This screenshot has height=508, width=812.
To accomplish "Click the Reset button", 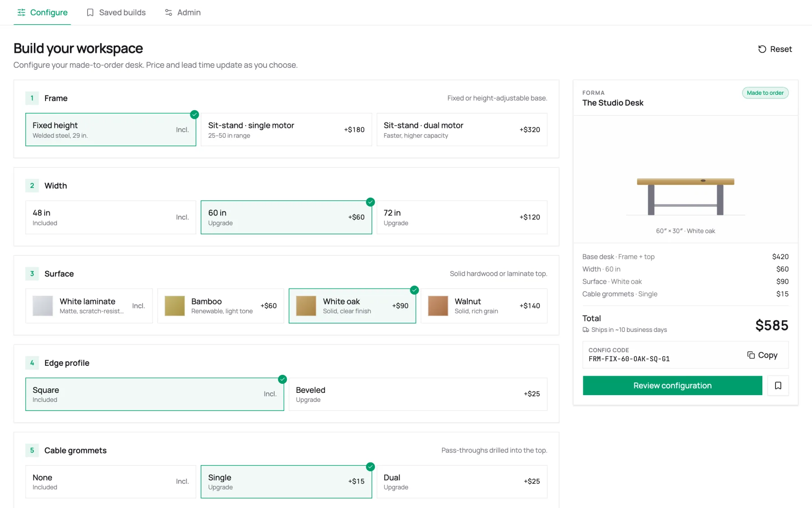I will tap(775, 49).
